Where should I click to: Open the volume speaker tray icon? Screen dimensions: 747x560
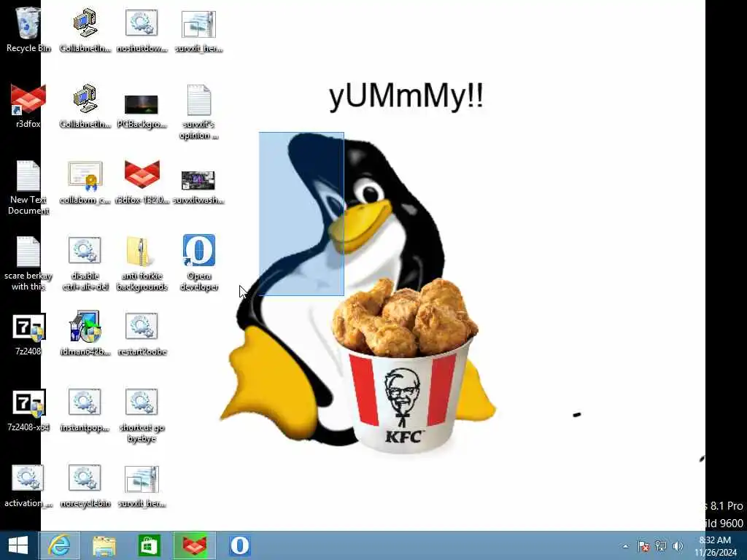click(x=678, y=546)
